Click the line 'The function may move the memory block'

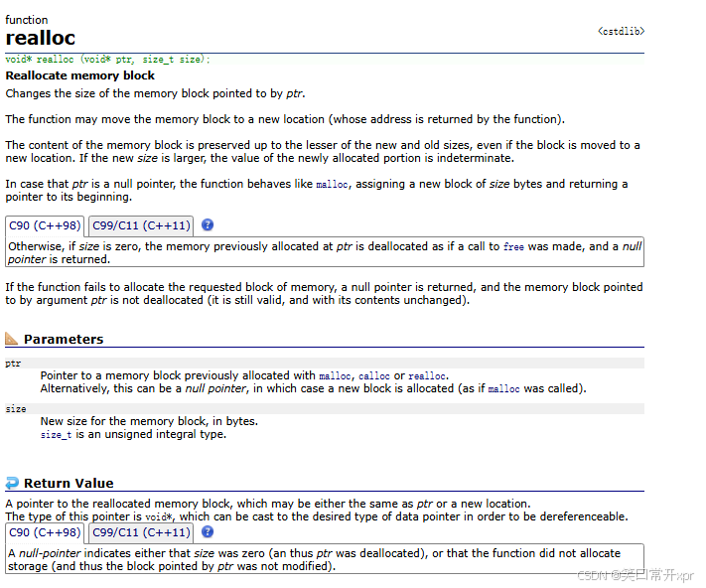pyautogui.click(x=285, y=119)
